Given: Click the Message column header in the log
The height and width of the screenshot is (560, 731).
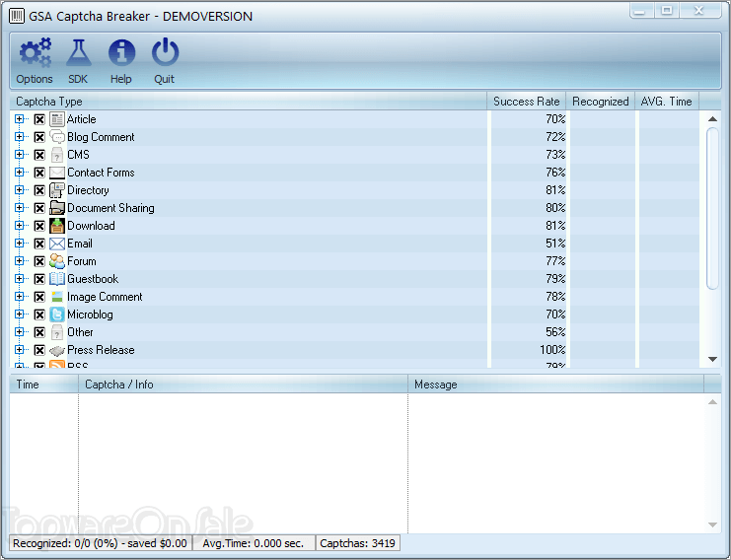Looking at the screenshot, I should 555,385.
